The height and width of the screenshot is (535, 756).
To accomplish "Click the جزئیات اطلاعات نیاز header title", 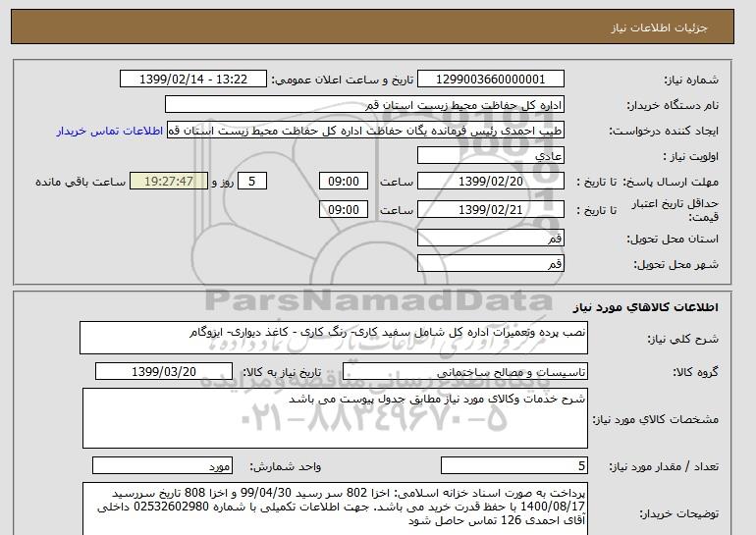I will click(659, 27).
